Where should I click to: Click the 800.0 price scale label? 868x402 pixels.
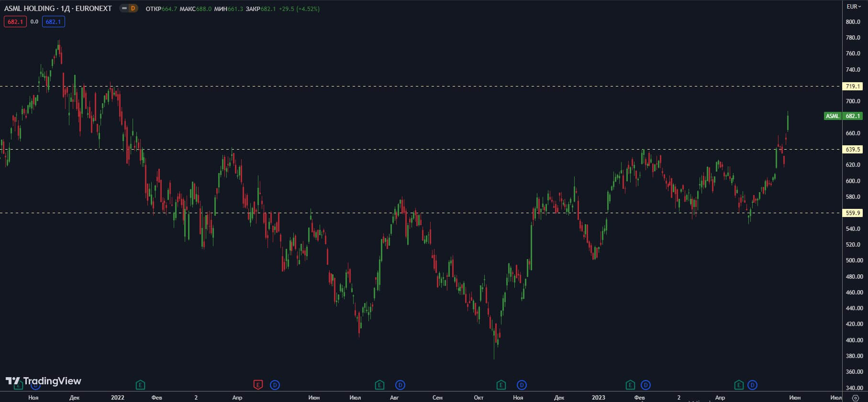pyautogui.click(x=853, y=22)
